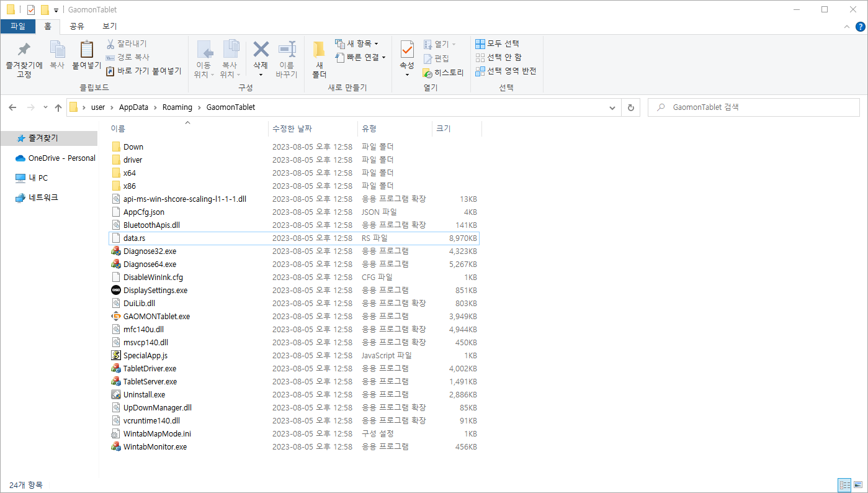This screenshot has width=868, height=493.
Task: Switch to the Home (홈) tab
Action: click(x=48, y=26)
